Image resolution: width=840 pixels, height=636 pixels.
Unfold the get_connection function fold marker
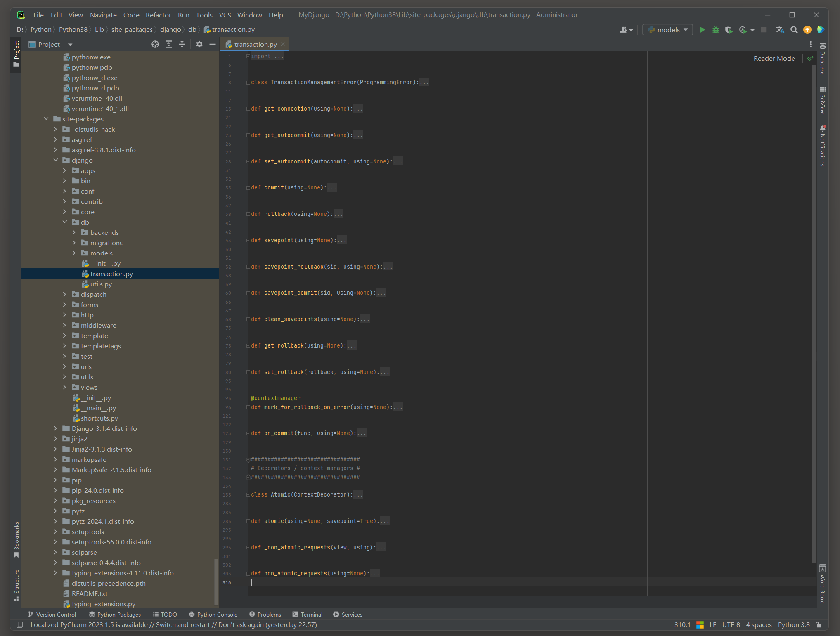tap(248, 109)
